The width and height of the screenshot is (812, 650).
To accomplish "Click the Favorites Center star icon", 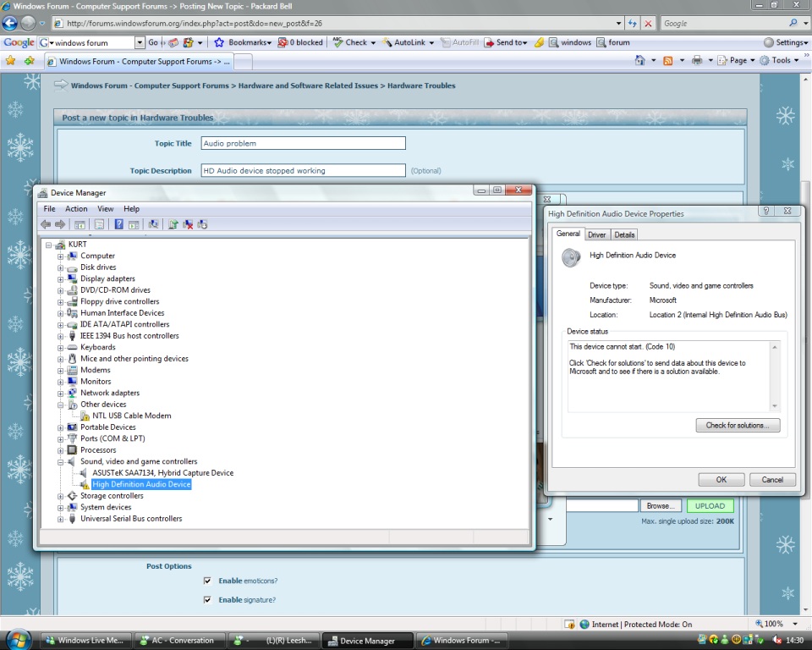I will 10,61.
